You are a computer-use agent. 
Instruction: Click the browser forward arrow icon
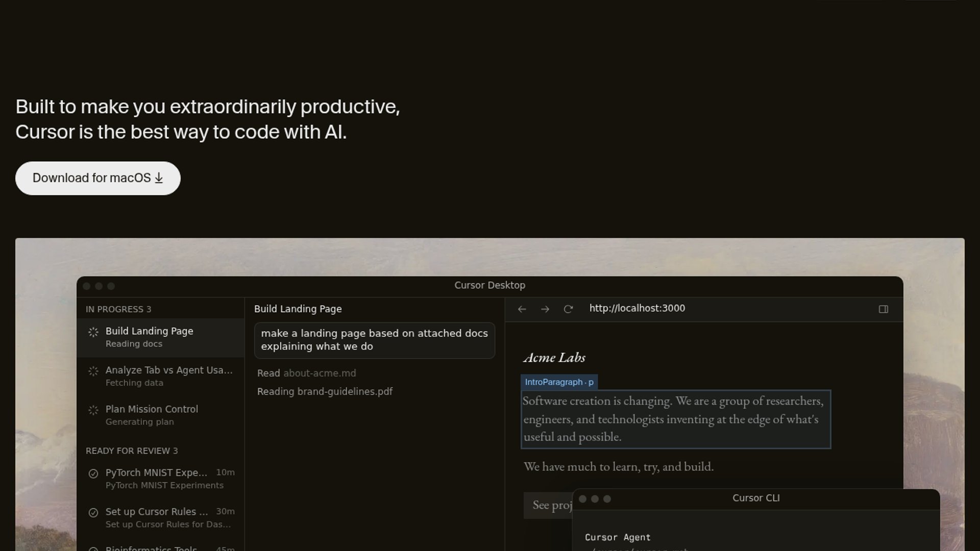coord(545,309)
